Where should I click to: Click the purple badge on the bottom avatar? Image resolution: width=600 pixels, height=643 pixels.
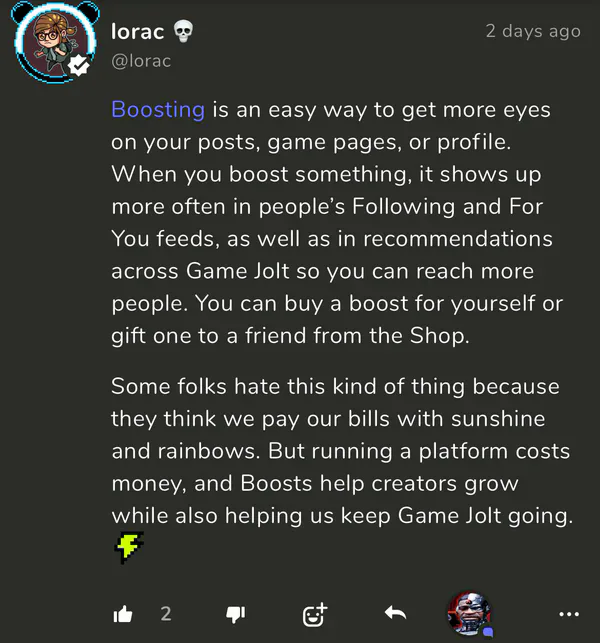[x=487, y=631]
